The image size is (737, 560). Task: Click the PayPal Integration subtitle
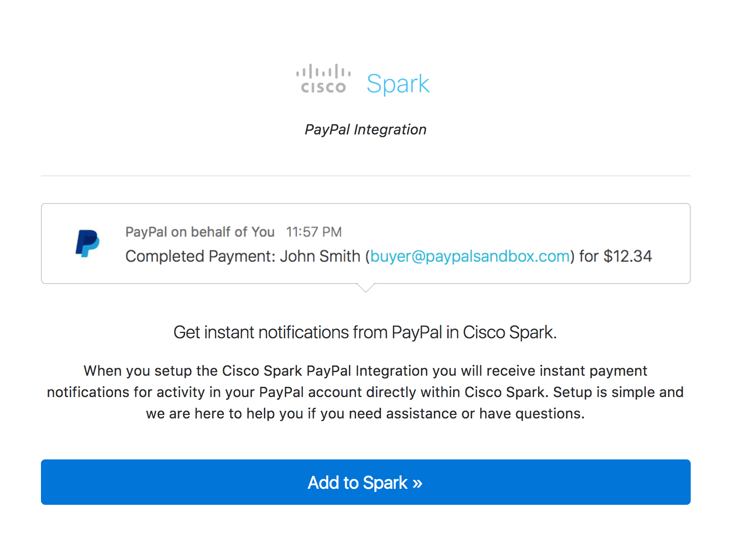click(365, 130)
